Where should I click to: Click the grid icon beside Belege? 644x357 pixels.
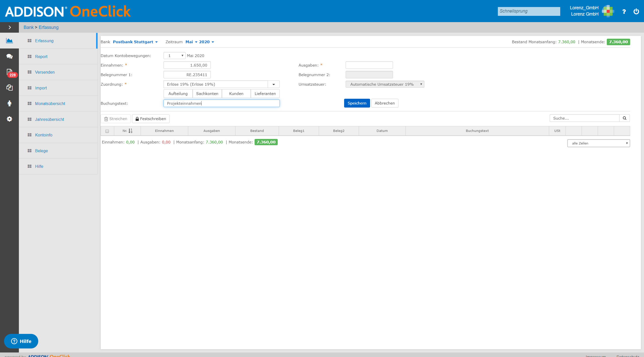coord(29,151)
